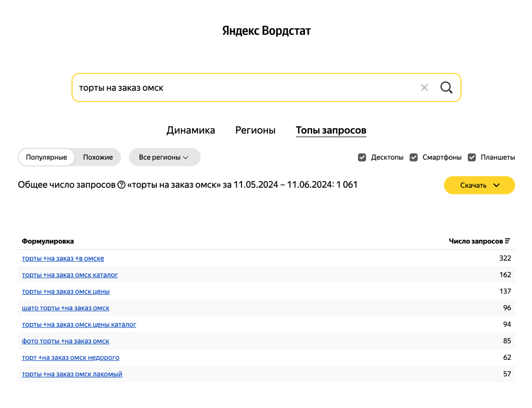Open the help question mark icon next to Общее число запросов
The image size is (532, 408).
121,185
